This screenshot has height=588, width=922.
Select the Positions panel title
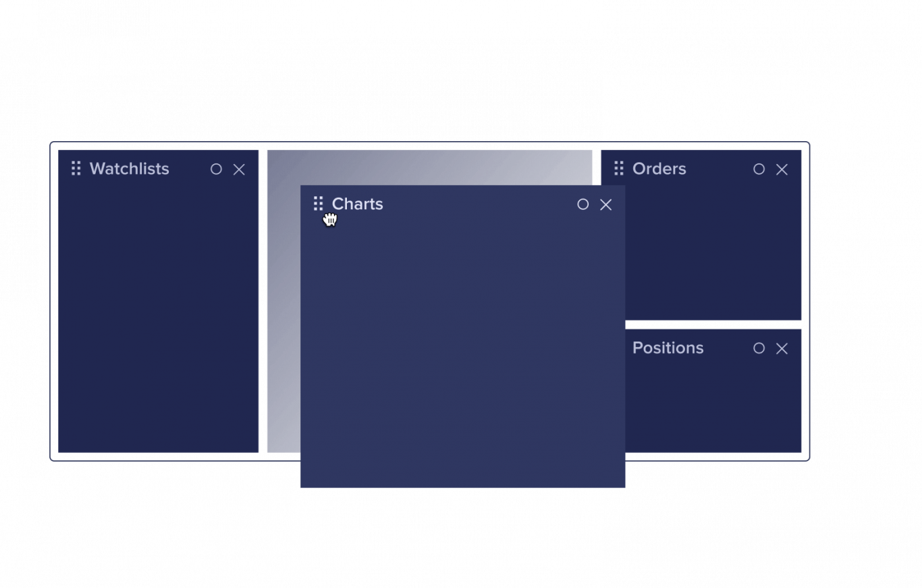[x=668, y=348]
